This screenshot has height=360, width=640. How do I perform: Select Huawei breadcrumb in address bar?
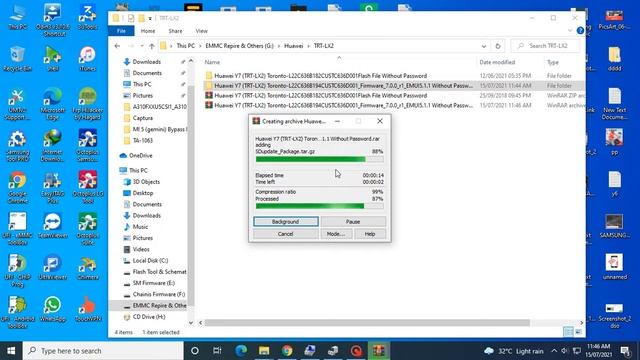(293, 46)
